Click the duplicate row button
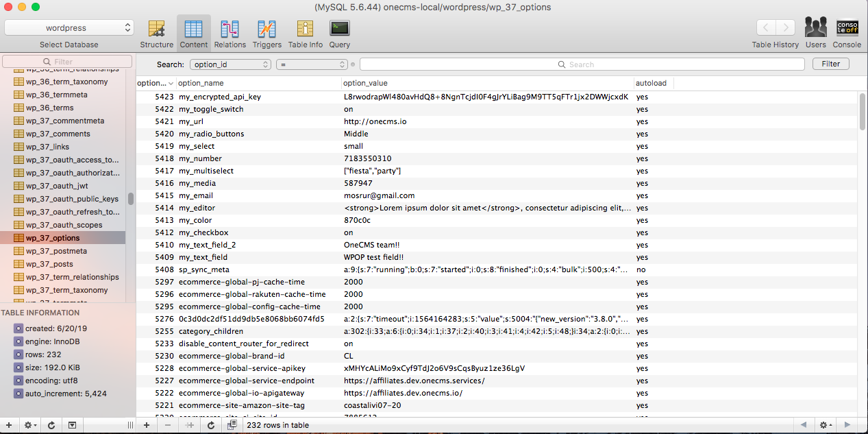 tap(190, 425)
